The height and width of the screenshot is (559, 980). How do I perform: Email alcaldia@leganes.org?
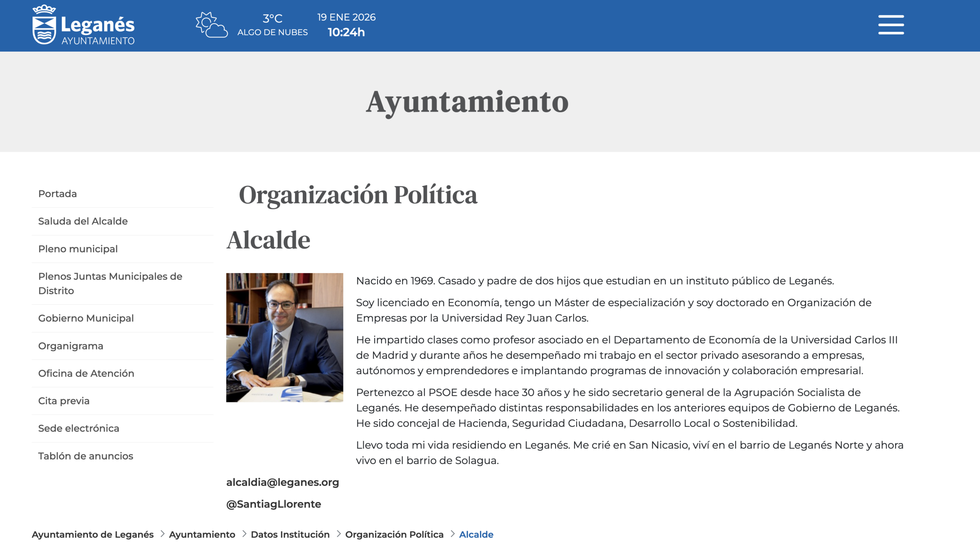pyautogui.click(x=283, y=482)
